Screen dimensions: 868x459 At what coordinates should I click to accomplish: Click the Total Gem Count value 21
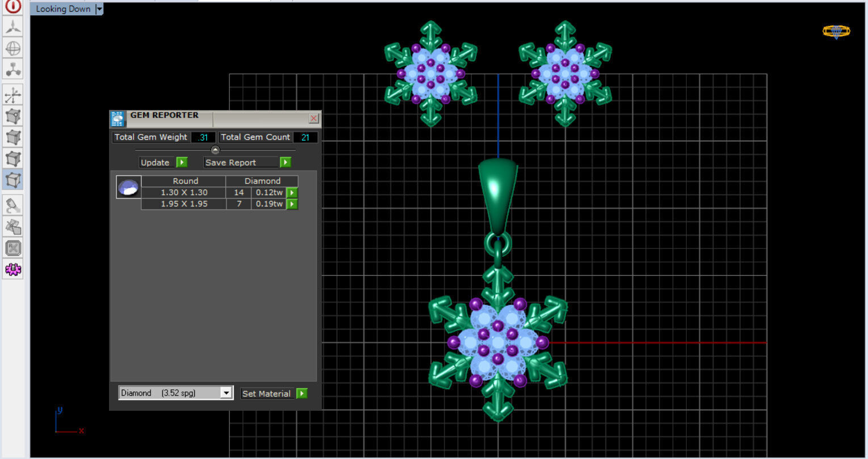pos(305,137)
